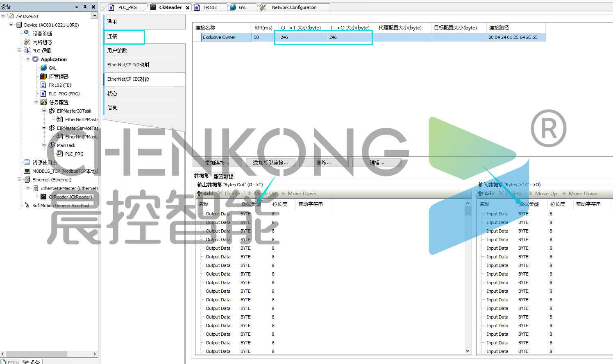Image resolution: width=613 pixels, height=364 pixels.
Task: Select the Exclusive Owner connection row
Action: [x=226, y=37]
